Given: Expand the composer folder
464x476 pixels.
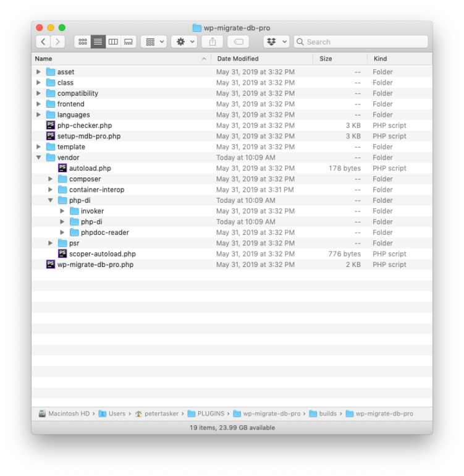Looking at the screenshot, I should [x=51, y=179].
